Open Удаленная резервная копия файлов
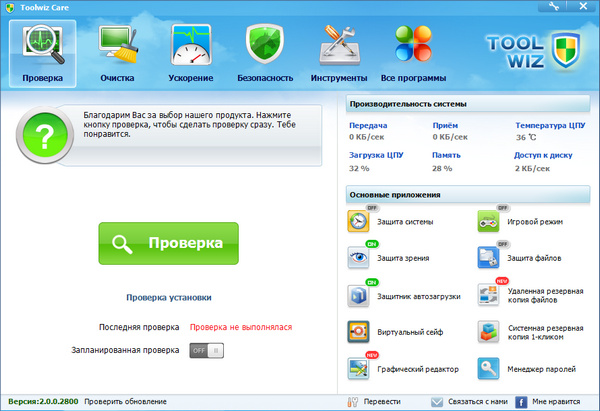The image size is (600, 411). click(488, 295)
